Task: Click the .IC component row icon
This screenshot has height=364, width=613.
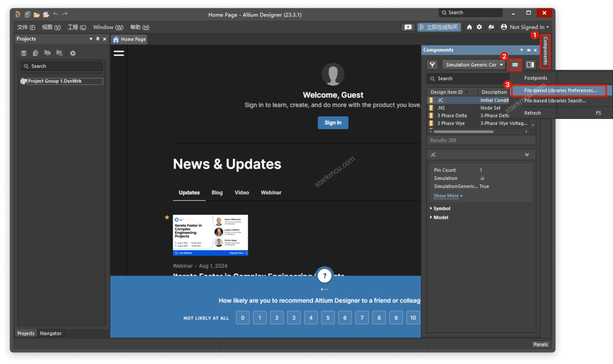Action: tap(431, 100)
